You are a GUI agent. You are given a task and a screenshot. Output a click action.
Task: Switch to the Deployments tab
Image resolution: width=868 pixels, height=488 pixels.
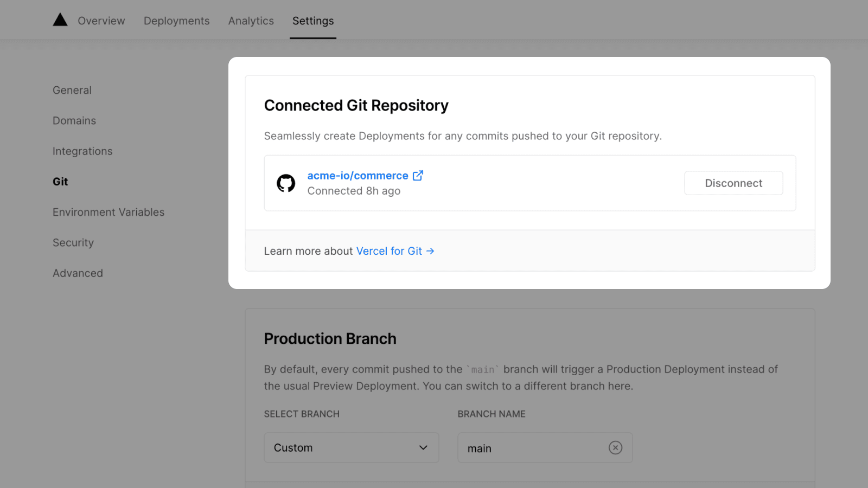pyautogui.click(x=176, y=21)
